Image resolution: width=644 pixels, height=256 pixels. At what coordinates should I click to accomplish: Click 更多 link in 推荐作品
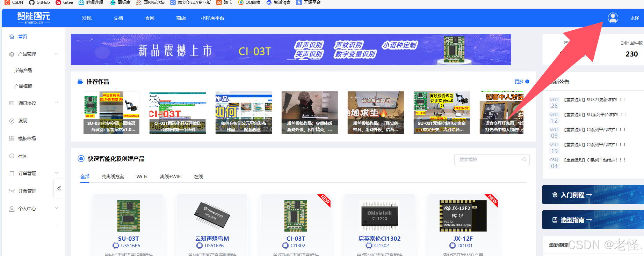[x=522, y=82]
